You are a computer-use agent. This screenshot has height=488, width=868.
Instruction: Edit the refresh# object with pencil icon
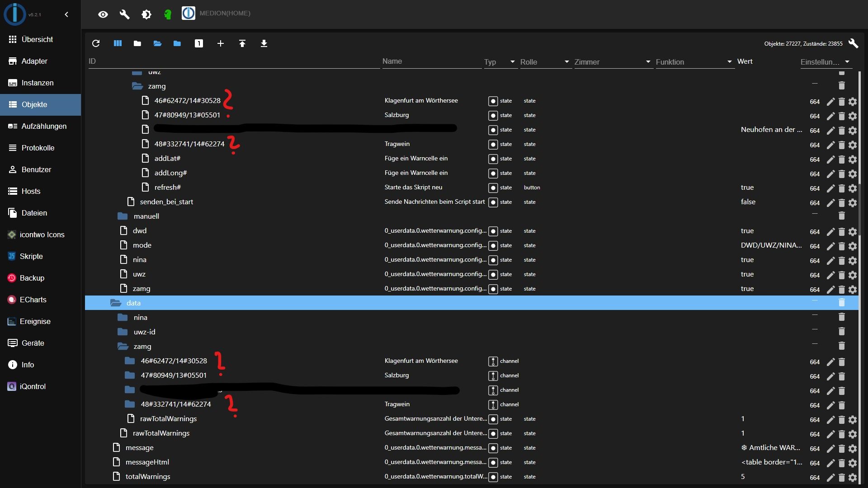pos(830,188)
